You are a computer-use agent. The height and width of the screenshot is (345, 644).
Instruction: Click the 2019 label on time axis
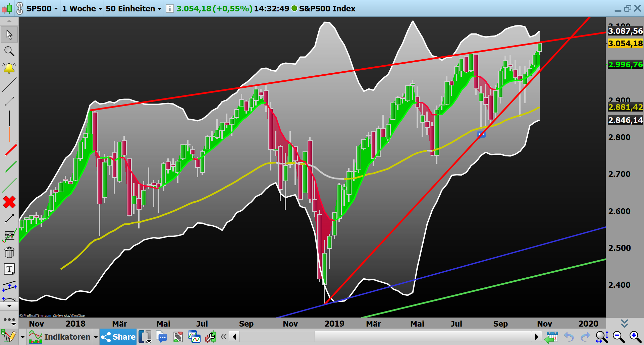pyautogui.click(x=334, y=324)
